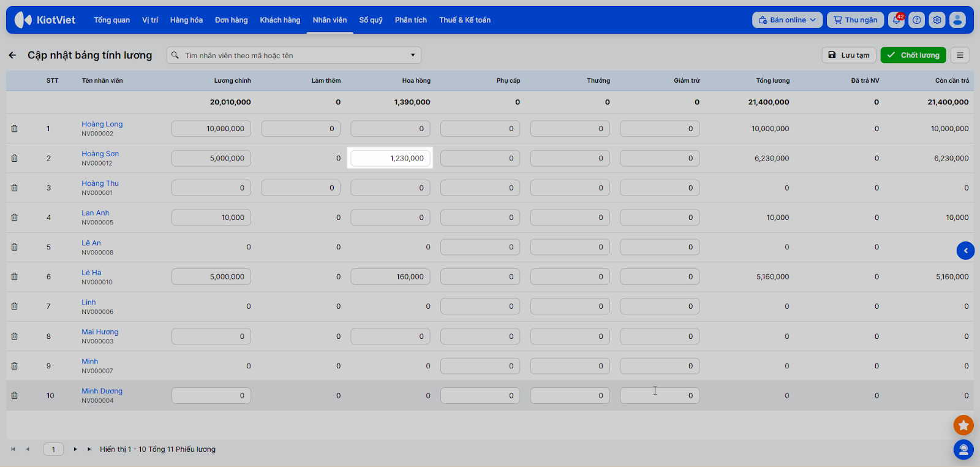Open the Bán online dropdown
Viewport: 980px width, 467px height.
(787, 20)
